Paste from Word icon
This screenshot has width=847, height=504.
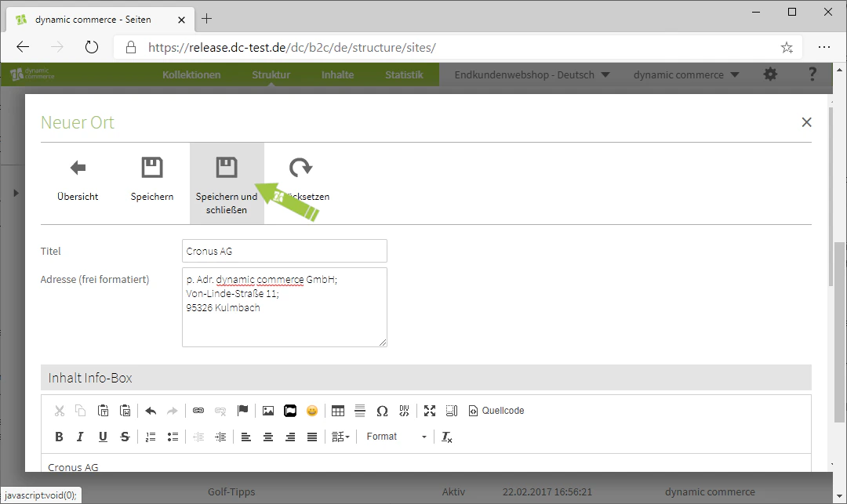pyautogui.click(x=125, y=411)
